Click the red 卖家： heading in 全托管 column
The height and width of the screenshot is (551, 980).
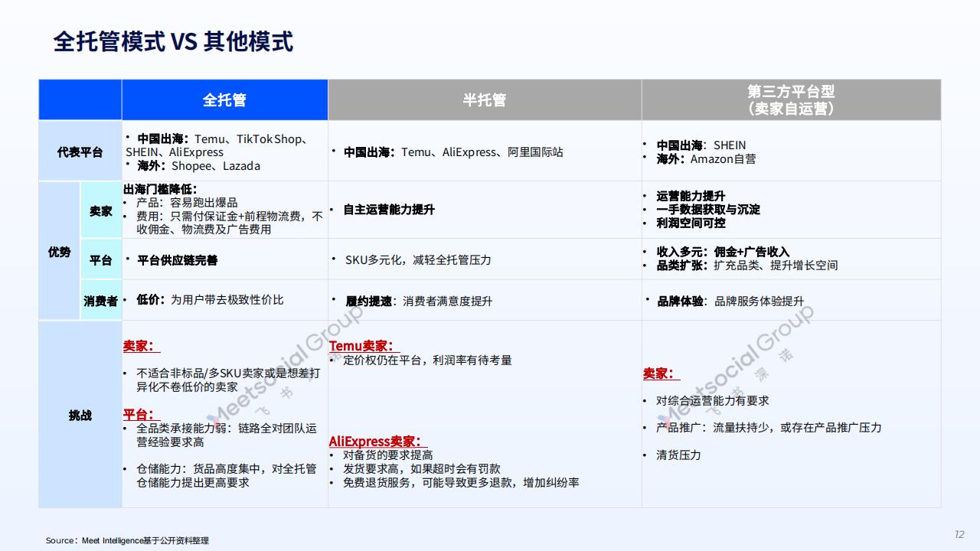point(142,346)
